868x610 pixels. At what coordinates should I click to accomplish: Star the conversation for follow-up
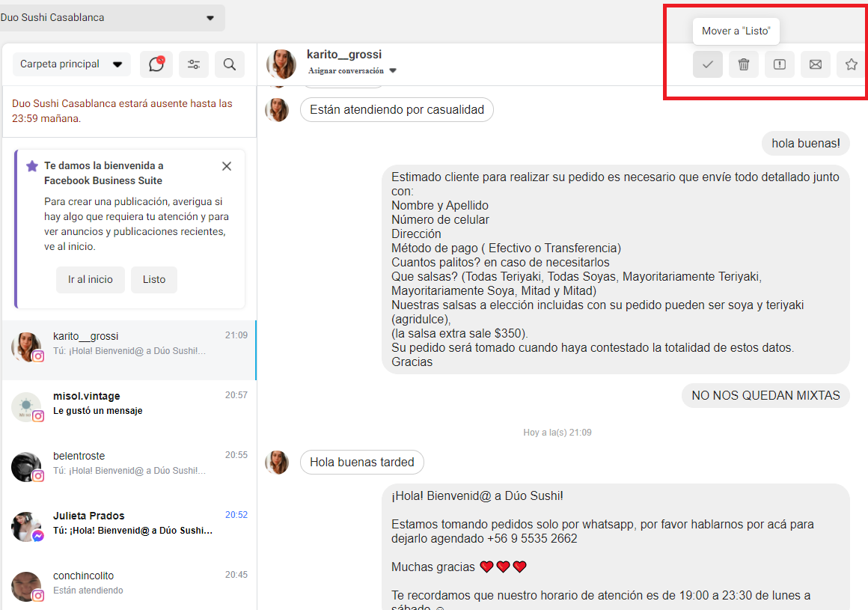pyautogui.click(x=852, y=64)
